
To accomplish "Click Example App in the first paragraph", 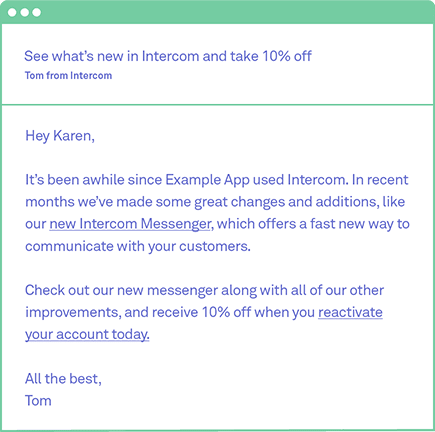I will (207, 180).
